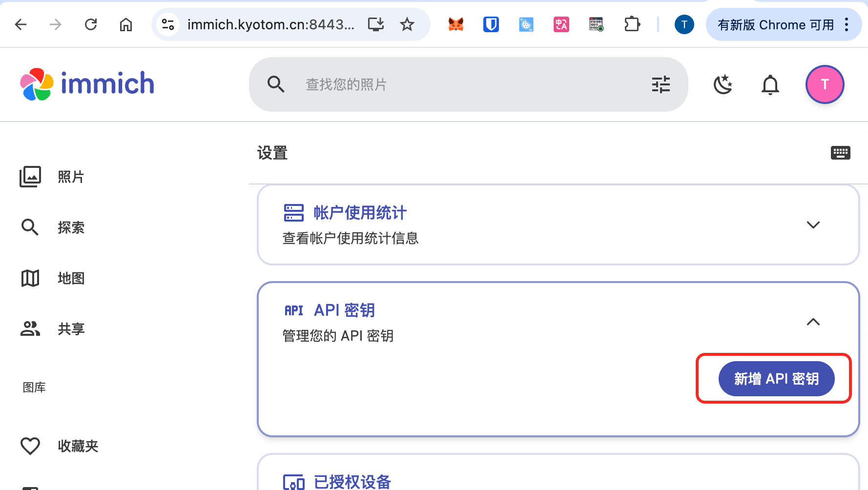Click the immich logo

(87, 84)
